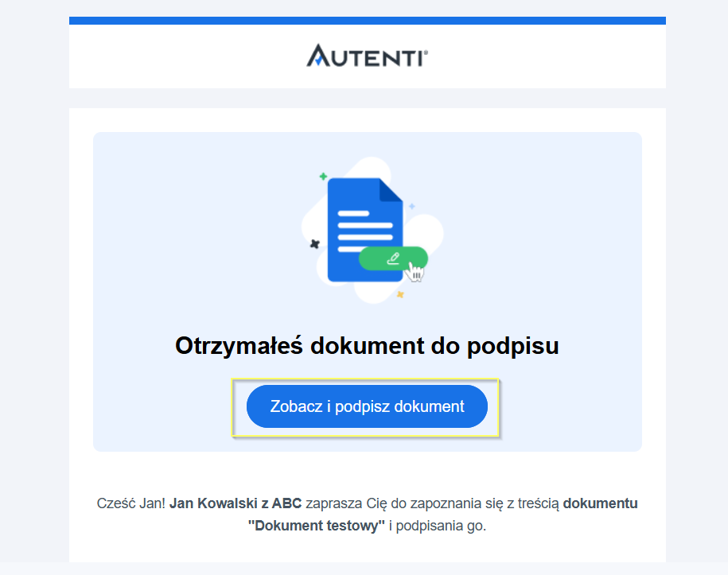Click the folded corner of the document icon
This screenshot has height=575, width=728.
[391, 189]
